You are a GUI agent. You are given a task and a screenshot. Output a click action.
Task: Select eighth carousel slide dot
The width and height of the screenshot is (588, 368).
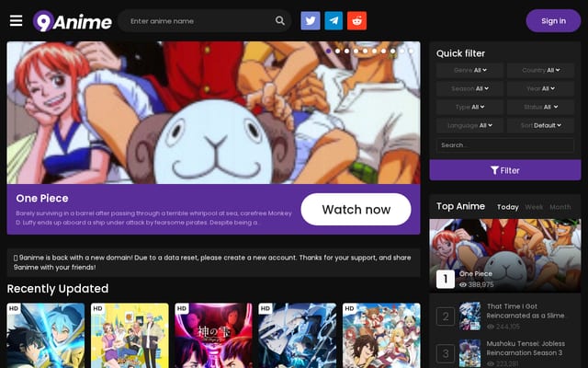pyautogui.click(x=393, y=51)
